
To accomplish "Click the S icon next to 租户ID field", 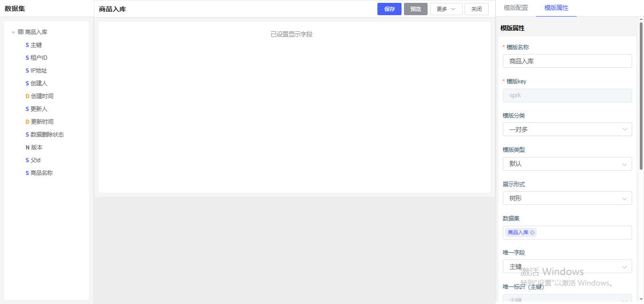I will 27,57.
